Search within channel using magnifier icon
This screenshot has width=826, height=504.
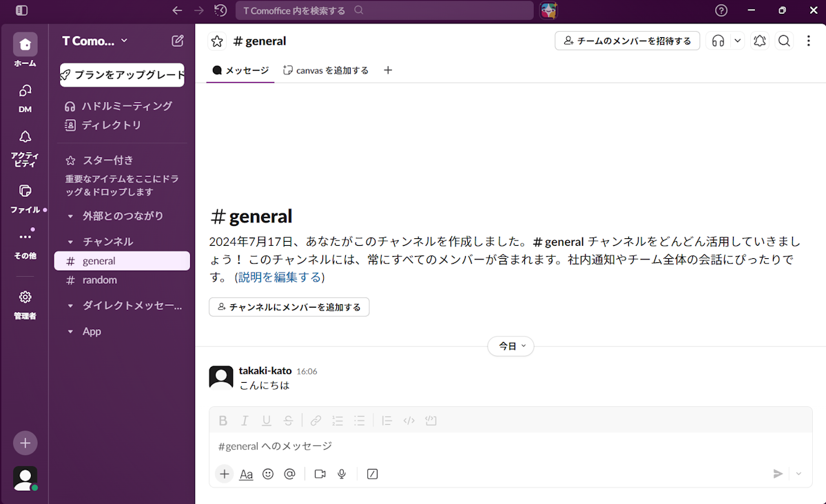click(784, 41)
